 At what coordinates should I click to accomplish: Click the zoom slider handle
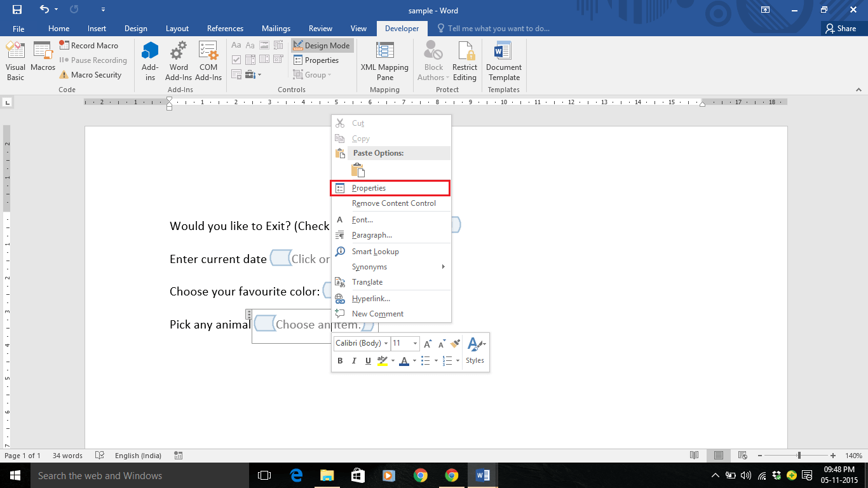click(x=799, y=456)
